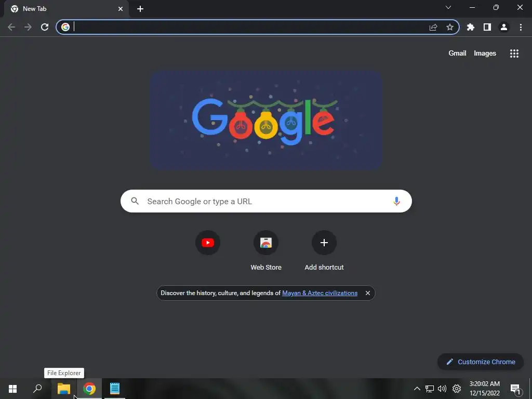The height and width of the screenshot is (399, 532).
Task: Open the Chrome three-dot menu
Action: [x=521, y=27]
